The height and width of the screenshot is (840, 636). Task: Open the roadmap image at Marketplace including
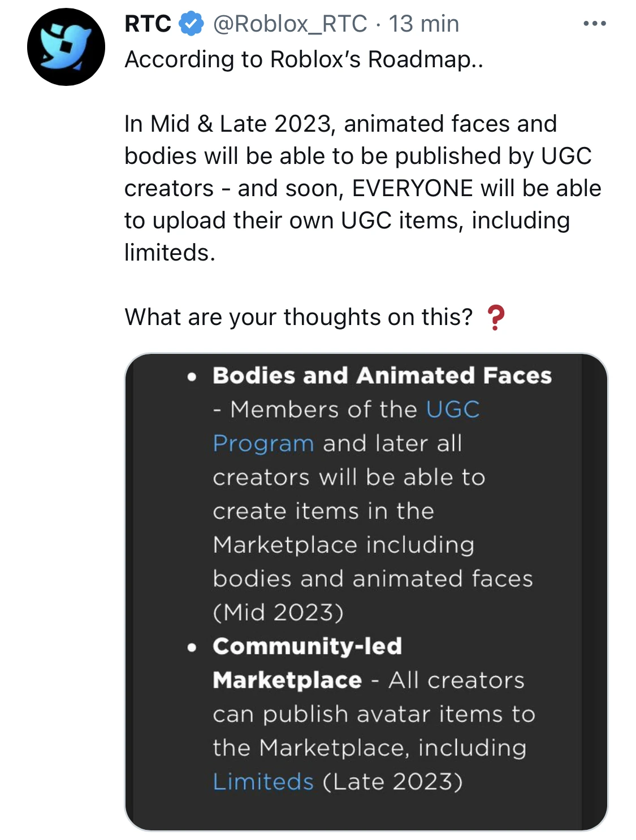pyautogui.click(x=343, y=545)
